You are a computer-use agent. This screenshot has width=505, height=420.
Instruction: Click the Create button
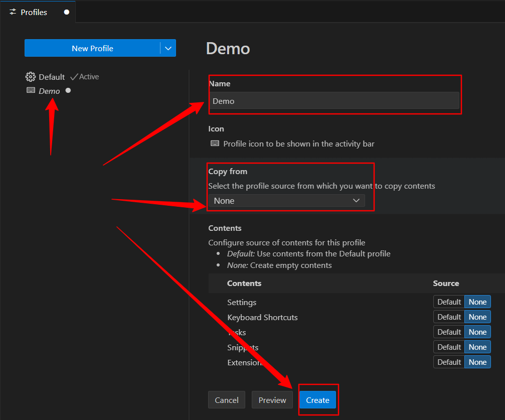tap(317, 400)
